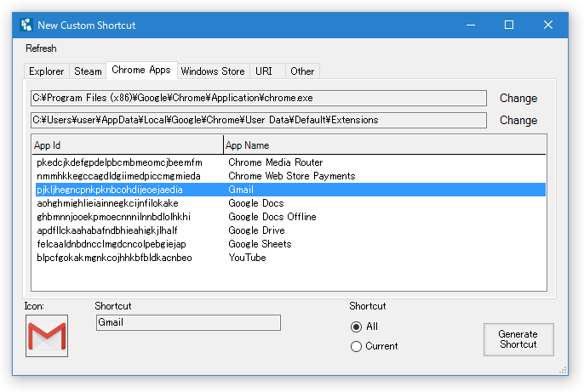Image resolution: width=584 pixels, height=392 pixels.
Task: Minimize the New Custom Shortcut window
Action: pos(471,25)
